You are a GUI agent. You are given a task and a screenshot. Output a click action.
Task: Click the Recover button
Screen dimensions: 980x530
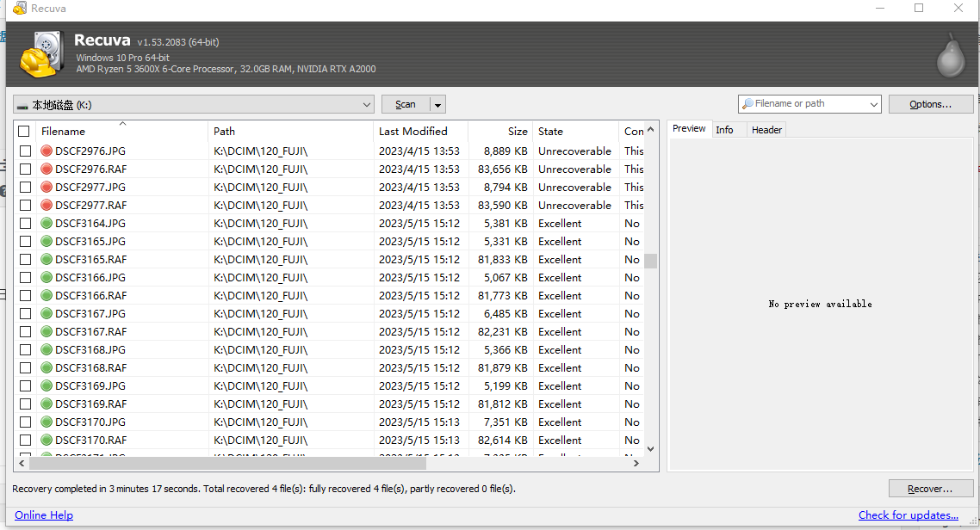pyautogui.click(x=931, y=489)
